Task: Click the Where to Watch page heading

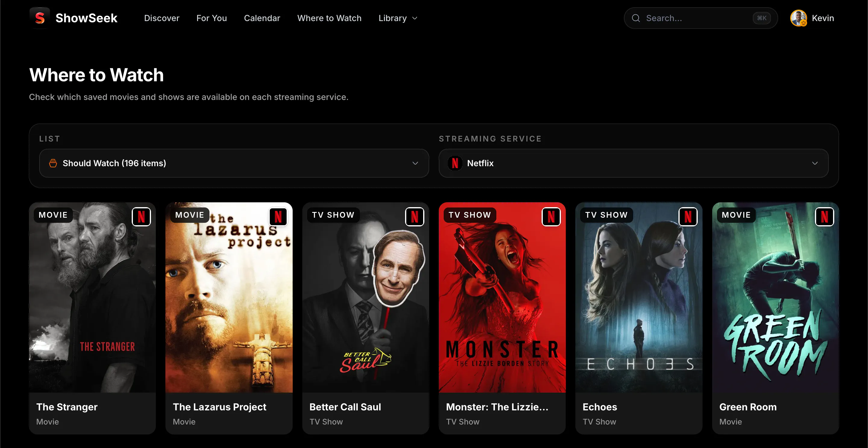Action: [96, 75]
